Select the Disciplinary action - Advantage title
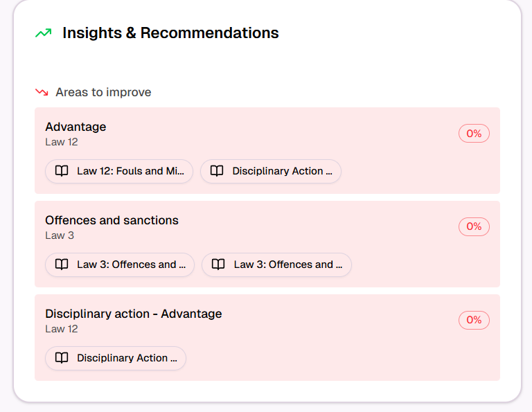 tap(133, 314)
